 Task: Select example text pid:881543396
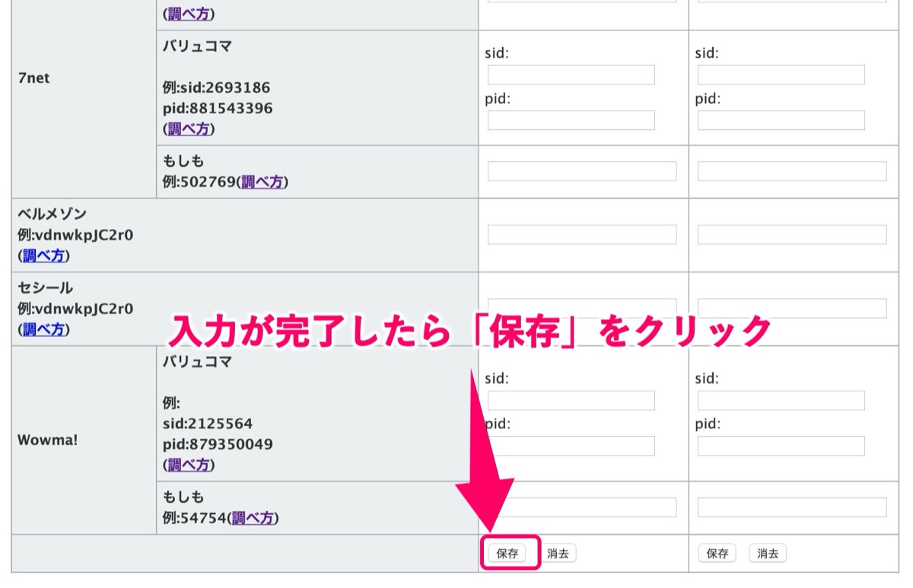218,109
